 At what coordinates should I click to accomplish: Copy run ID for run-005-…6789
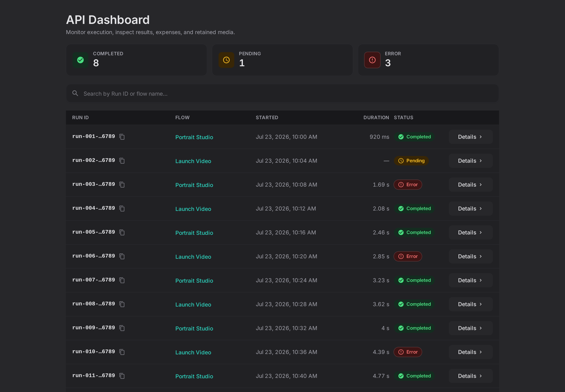[122, 232]
